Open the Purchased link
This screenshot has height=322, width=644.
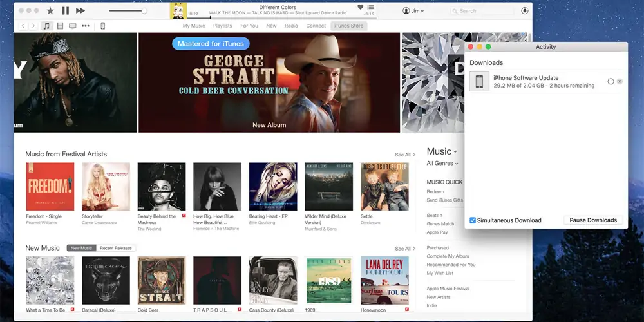point(437,248)
